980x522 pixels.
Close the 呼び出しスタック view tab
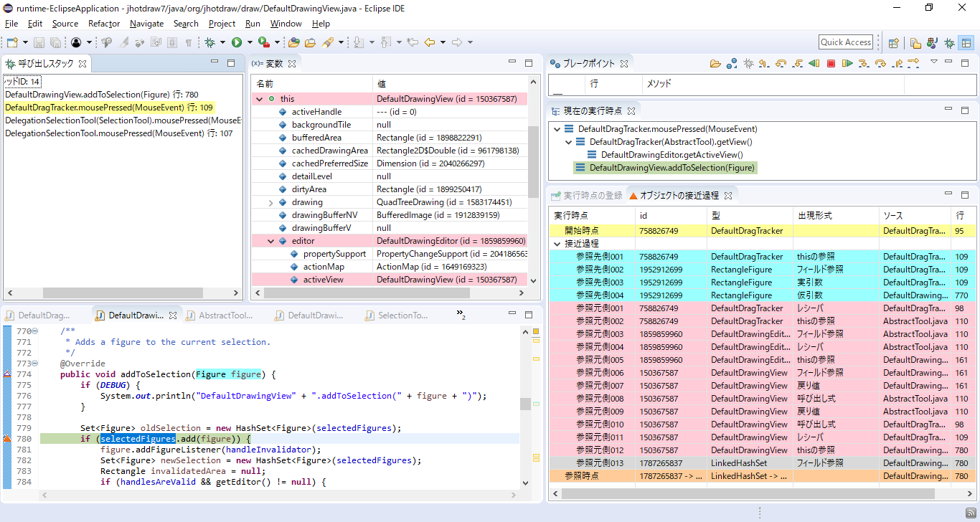(x=83, y=64)
